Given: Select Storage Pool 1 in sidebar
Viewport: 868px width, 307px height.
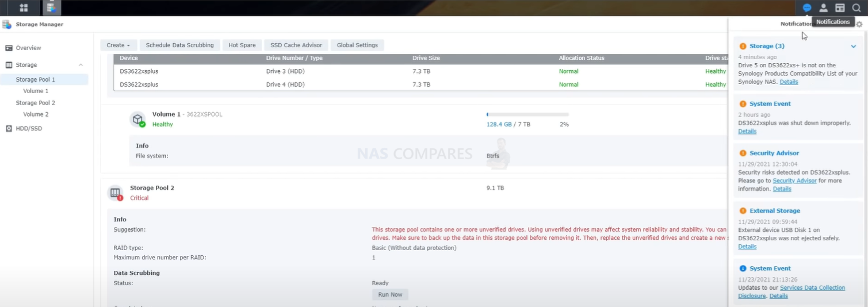Looking at the screenshot, I should tap(35, 79).
